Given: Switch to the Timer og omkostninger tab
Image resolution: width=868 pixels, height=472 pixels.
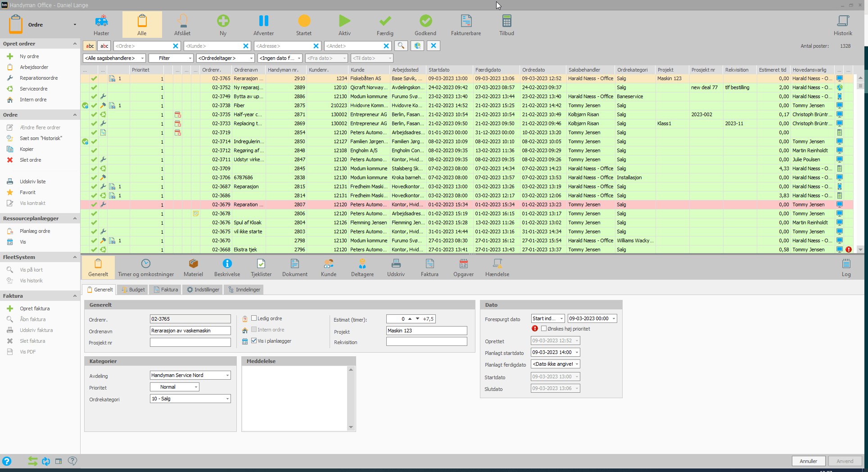Looking at the screenshot, I should click(145, 267).
